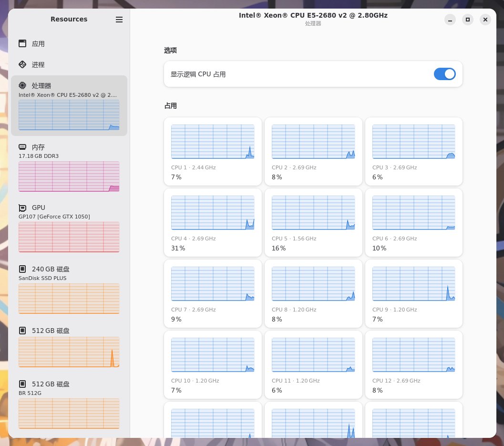Click the red GPU usage graph
This screenshot has height=446, width=504.
tap(69, 237)
